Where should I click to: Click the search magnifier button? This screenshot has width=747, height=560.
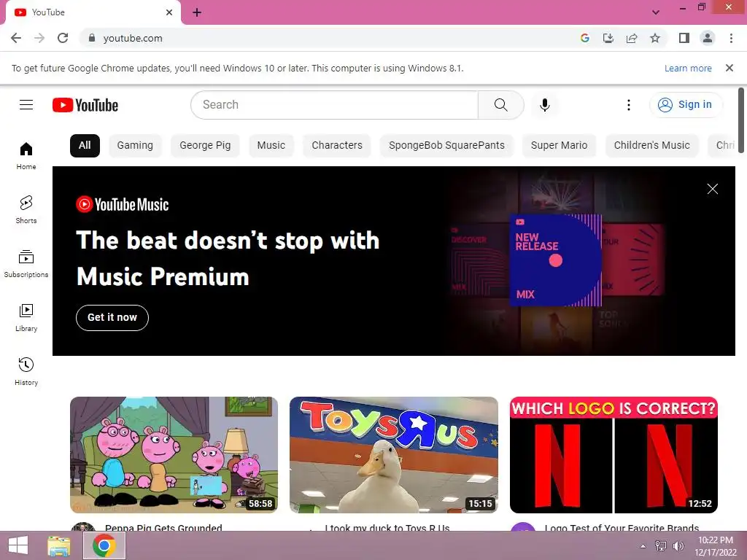pos(500,105)
